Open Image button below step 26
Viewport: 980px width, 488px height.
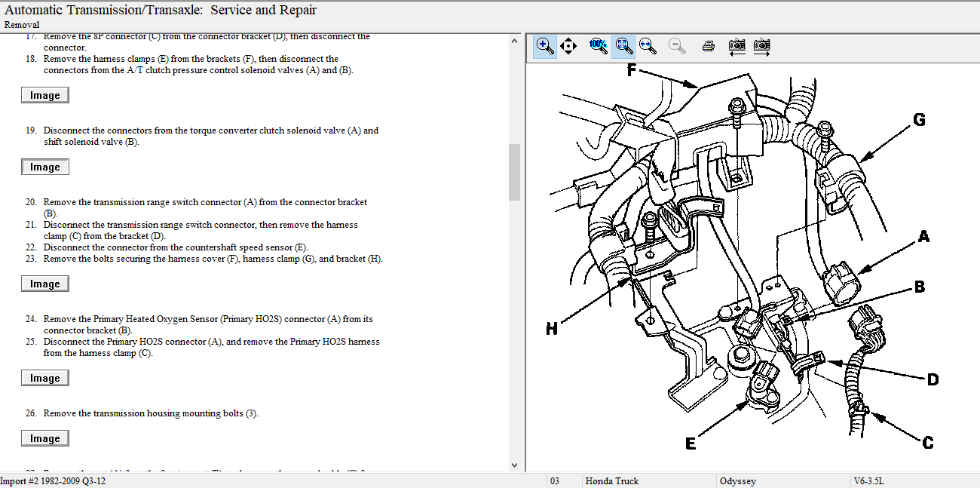45,439
